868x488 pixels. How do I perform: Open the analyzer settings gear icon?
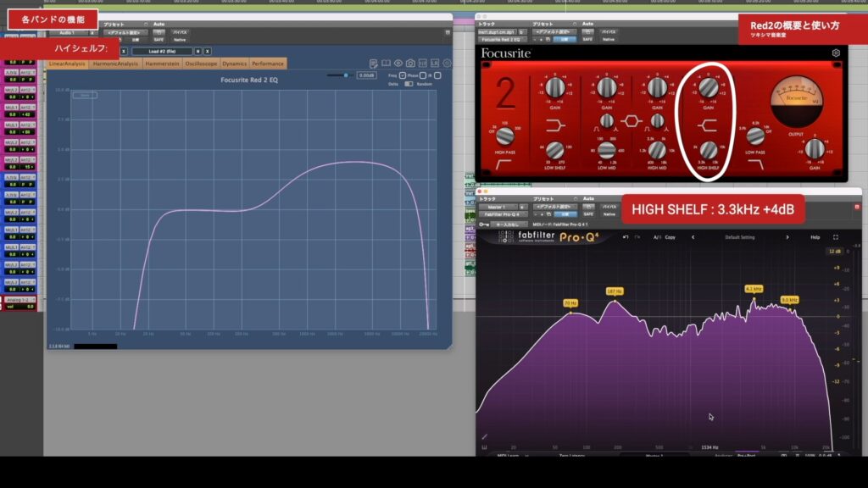point(447,64)
